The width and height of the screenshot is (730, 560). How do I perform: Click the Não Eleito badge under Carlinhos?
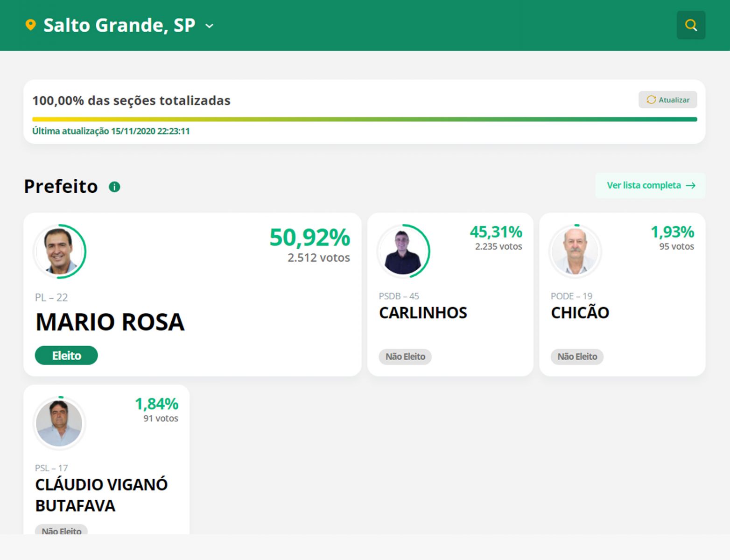[405, 357]
